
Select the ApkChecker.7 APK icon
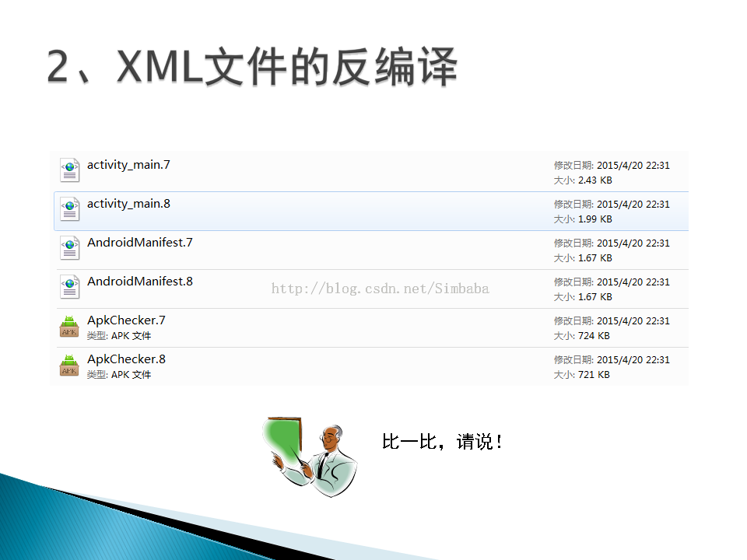coord(69,326)
